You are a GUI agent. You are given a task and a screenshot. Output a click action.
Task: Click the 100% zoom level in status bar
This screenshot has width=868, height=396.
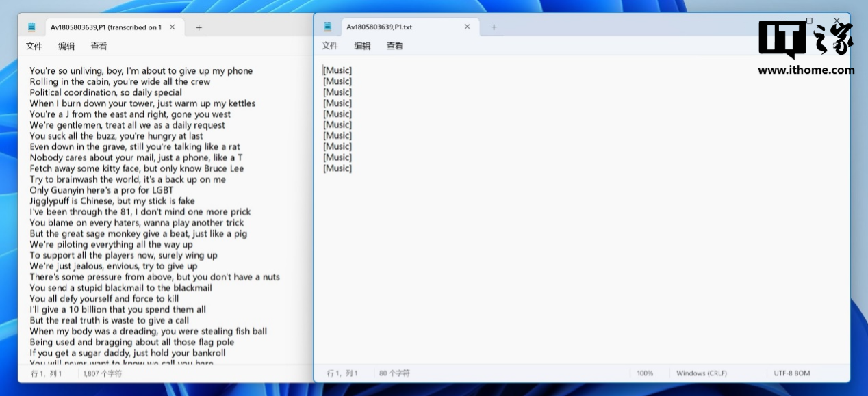645,373
